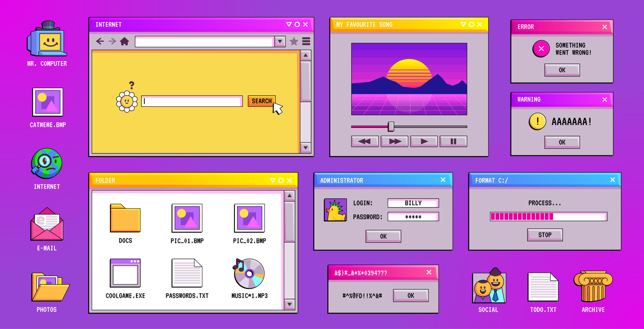Rewind the song
Image resolution: width=644 pixels, height=329 pixels.
(x=365, y=141)
